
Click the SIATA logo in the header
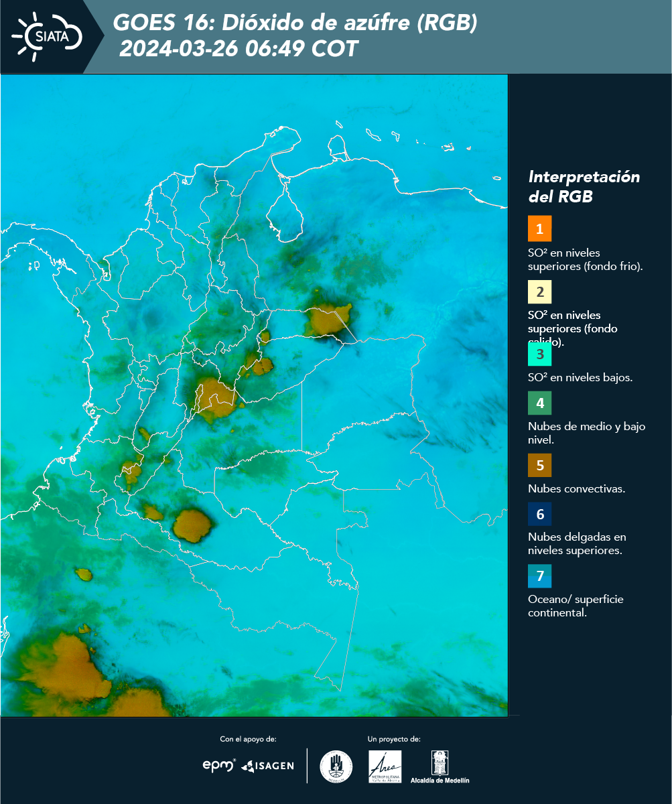pyautogui.click(x=48, y=36)
